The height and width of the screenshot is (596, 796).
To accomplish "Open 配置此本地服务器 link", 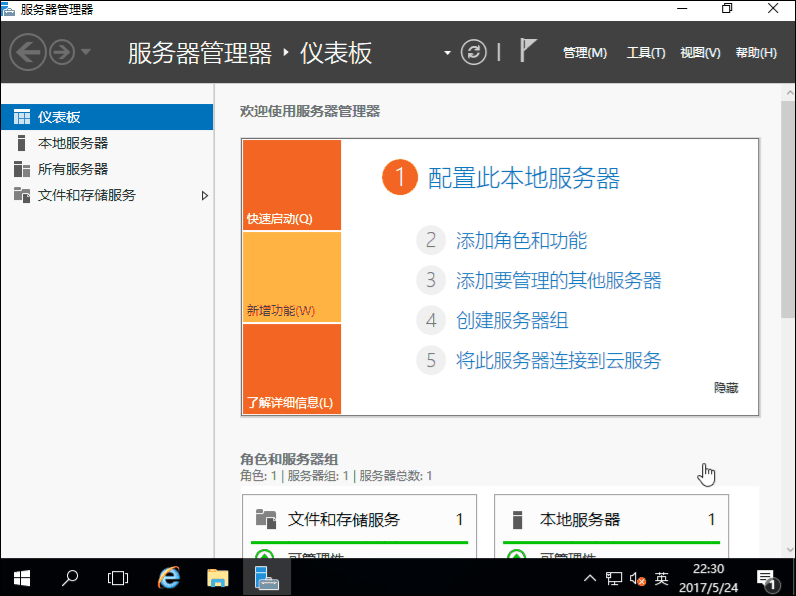I will click(x=523, y=178).
